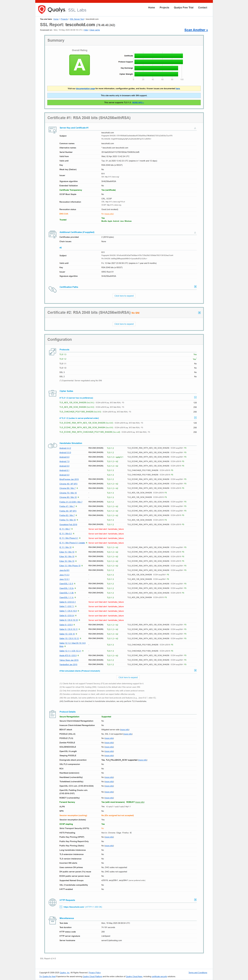Open the Projects menu item in header

164,8
